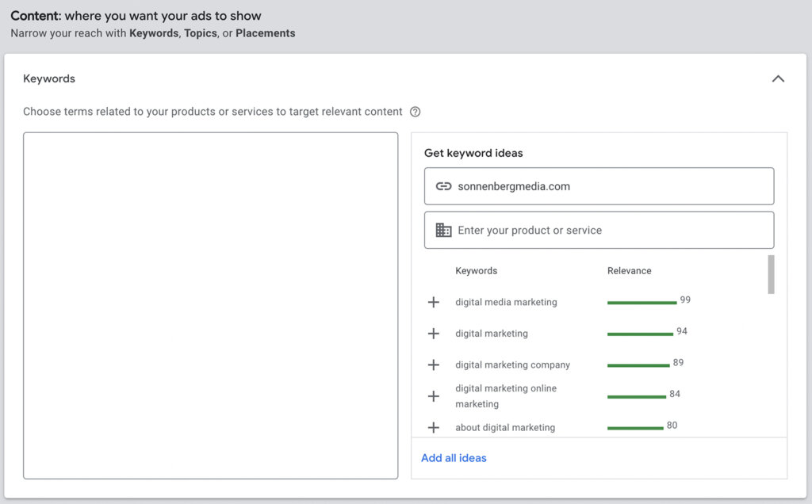The image size is (812, 504).
Task: Collapse the Keywords section chevron
Action: pos(778,78)
